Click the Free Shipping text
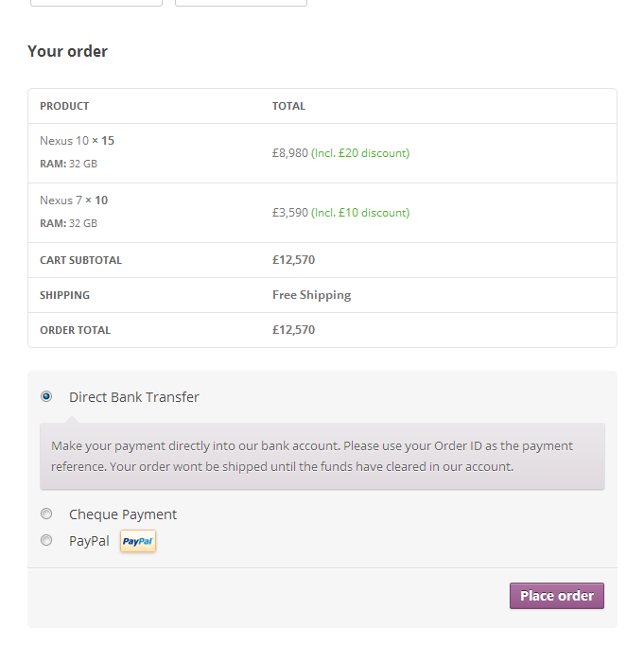Viewport: 644px width, 645px height. (312, 295)
